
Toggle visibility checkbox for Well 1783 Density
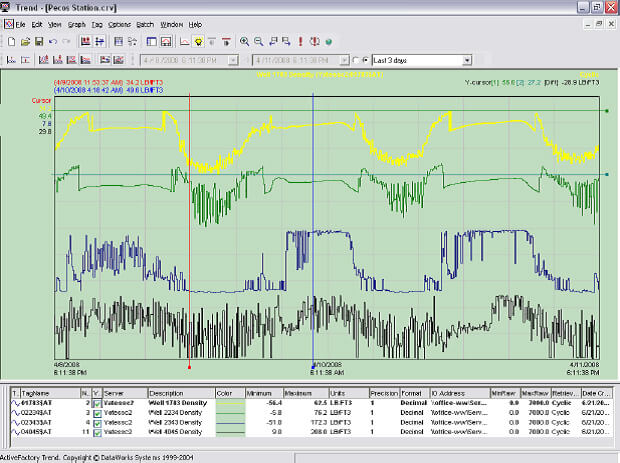(97, 404)
